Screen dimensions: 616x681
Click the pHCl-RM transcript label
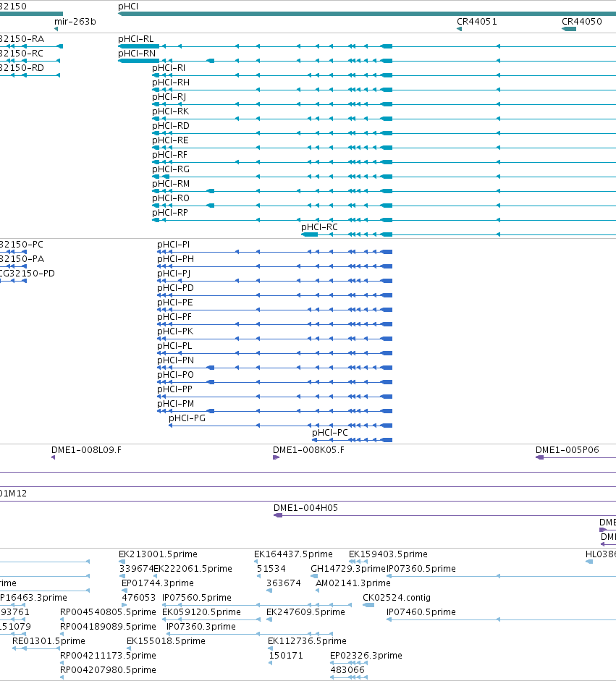[171, 183]
